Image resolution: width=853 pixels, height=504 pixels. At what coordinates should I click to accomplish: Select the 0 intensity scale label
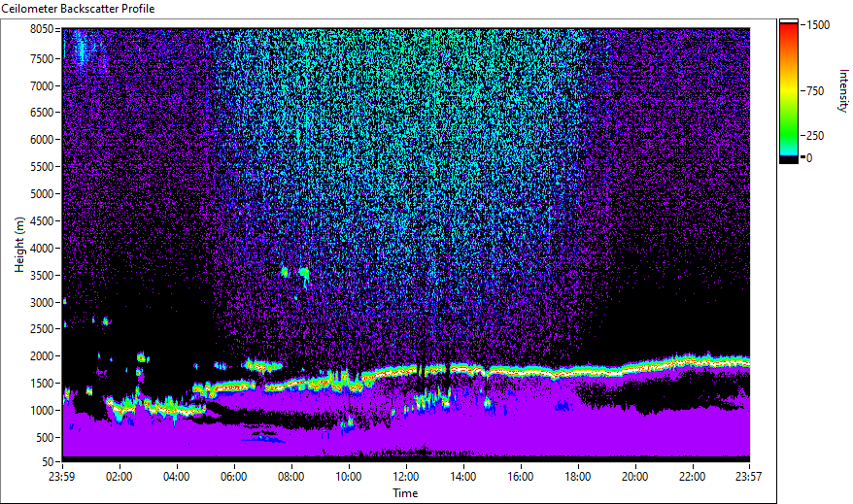pyautogui.click(x=809, y=158)
